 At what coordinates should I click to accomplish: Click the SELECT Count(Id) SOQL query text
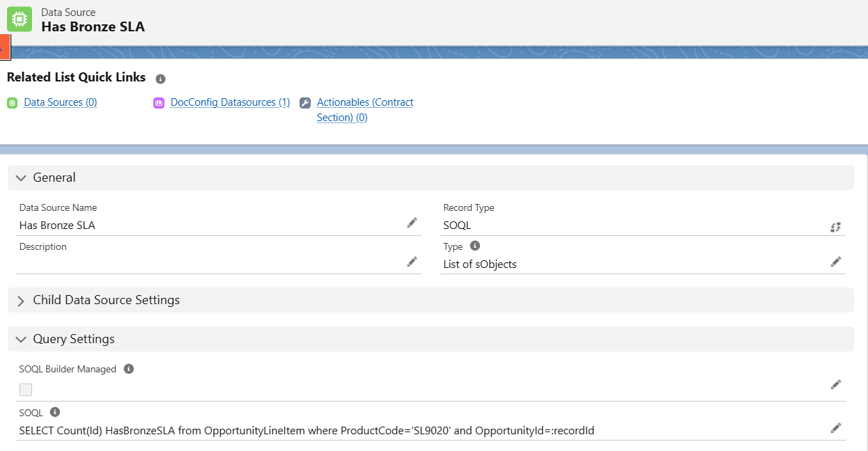click(307, 431)
